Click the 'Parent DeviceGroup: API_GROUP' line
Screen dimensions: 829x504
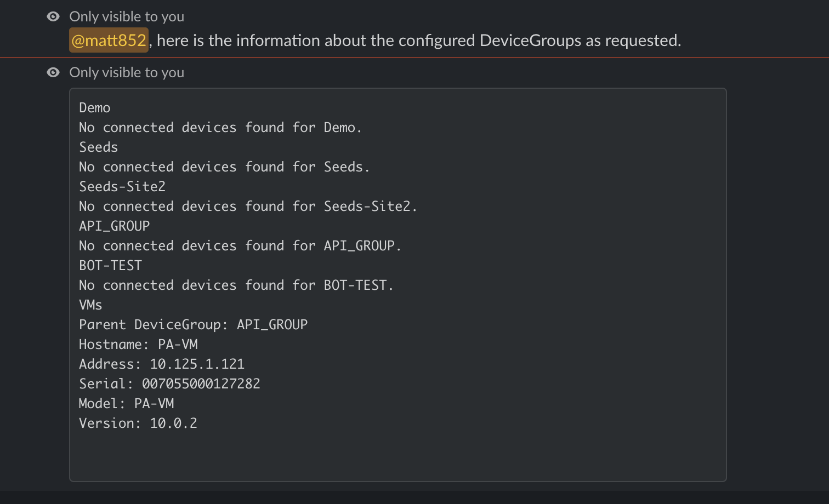pyautogui.click(x=193, y=325)
